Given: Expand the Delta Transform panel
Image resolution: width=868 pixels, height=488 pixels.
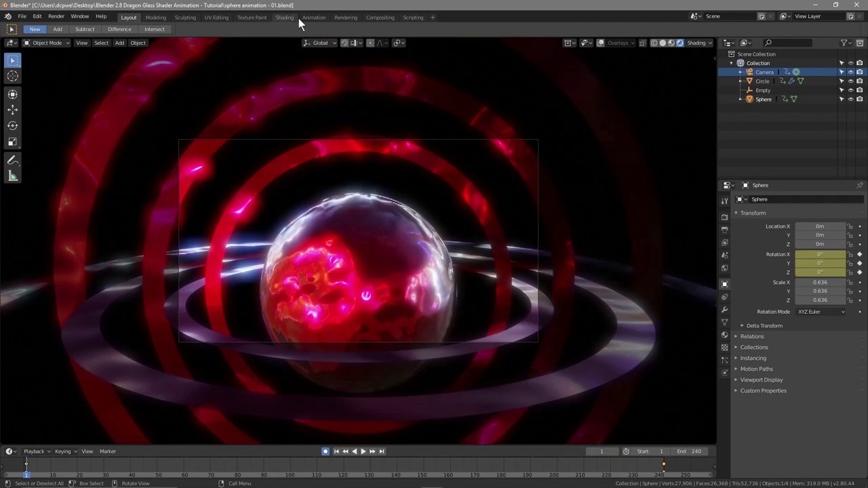Looking at the screenshot, I should coord(764,326).
